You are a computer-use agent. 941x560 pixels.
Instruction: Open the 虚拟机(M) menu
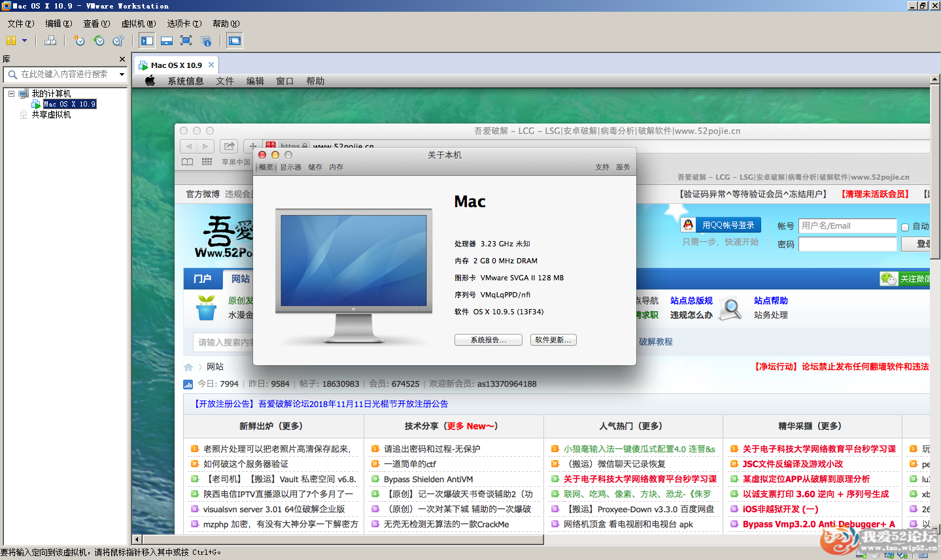pyautogui.click(x=138, y=24)
